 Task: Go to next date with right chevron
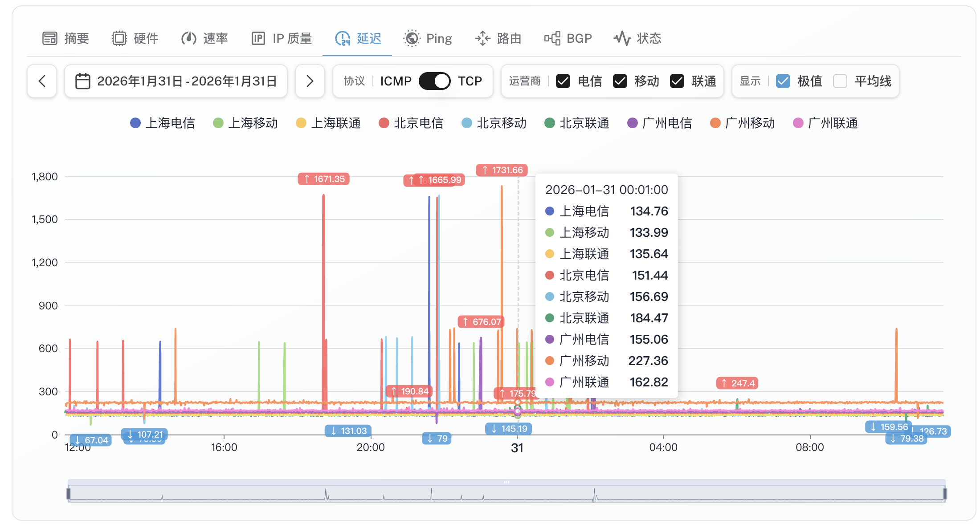coord(310,81)
